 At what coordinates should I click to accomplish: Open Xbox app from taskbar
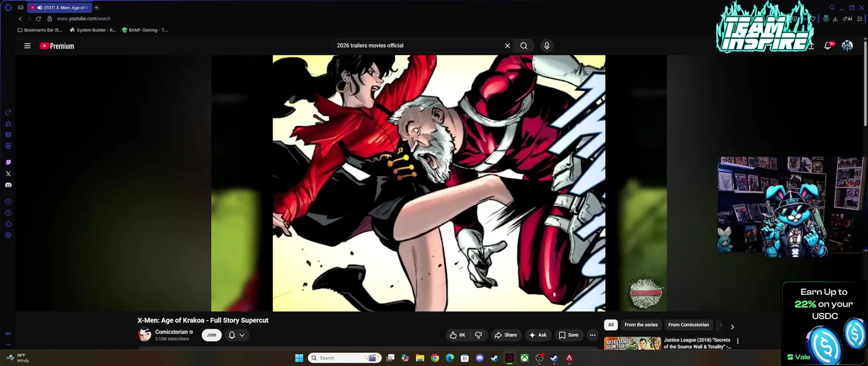pyautogui.click(x=524, y=358)
